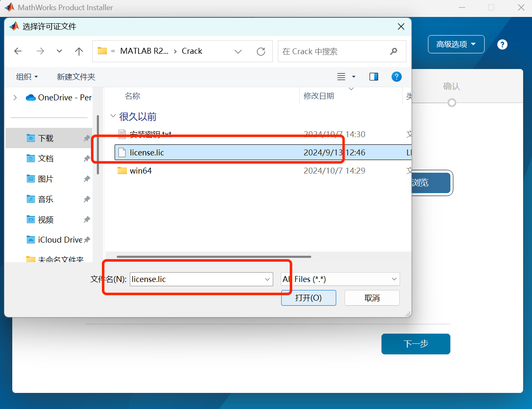This screenshot has height=409, width=532.
Task: Click date 2024/10/7 14:29 of win64
Action: coord(335,171)
